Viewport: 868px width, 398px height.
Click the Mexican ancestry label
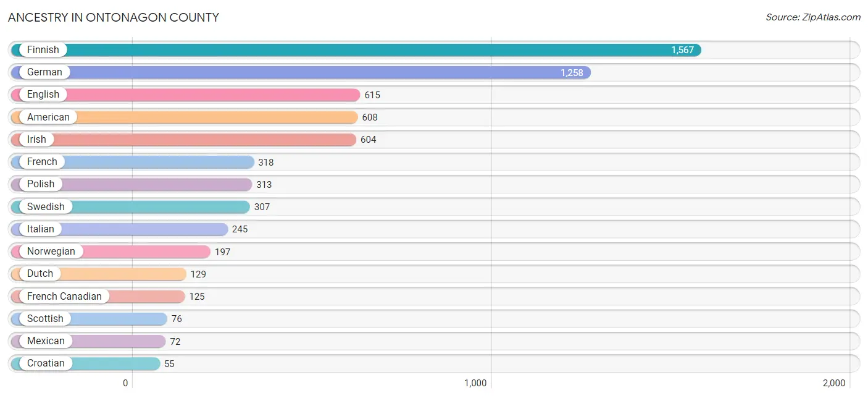click(46, 341)
